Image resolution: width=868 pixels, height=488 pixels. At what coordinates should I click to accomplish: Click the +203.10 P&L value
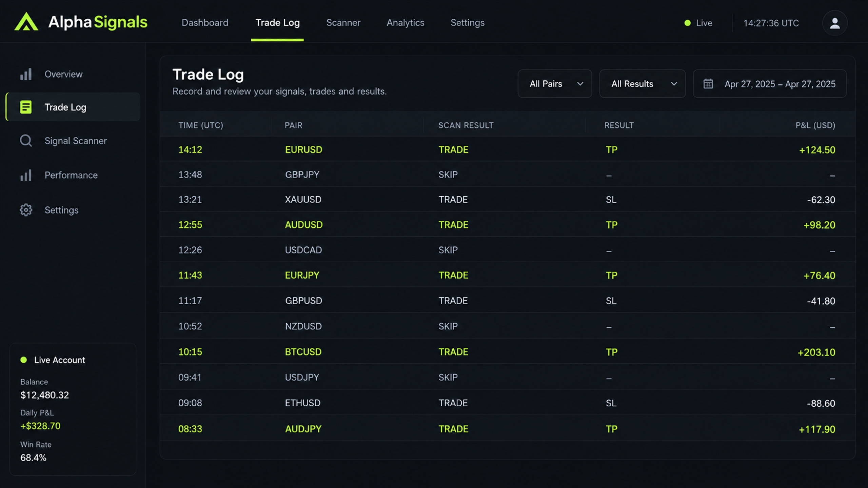click(816, 352)
